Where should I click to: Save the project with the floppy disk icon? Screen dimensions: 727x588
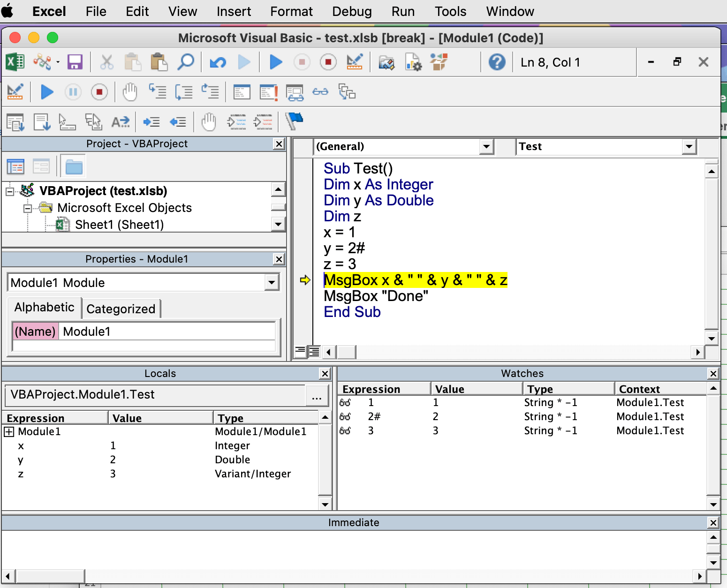[75, 62]
